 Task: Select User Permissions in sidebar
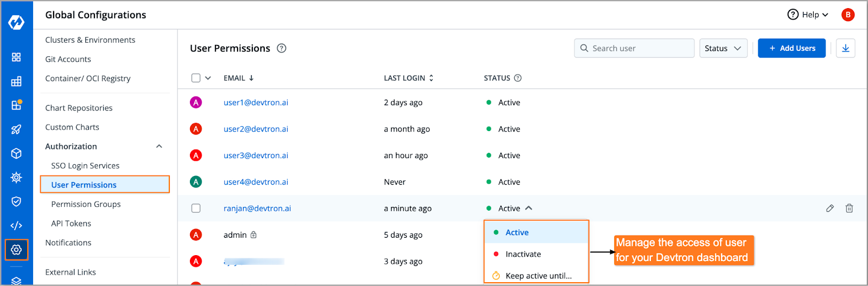click(105, 185)
